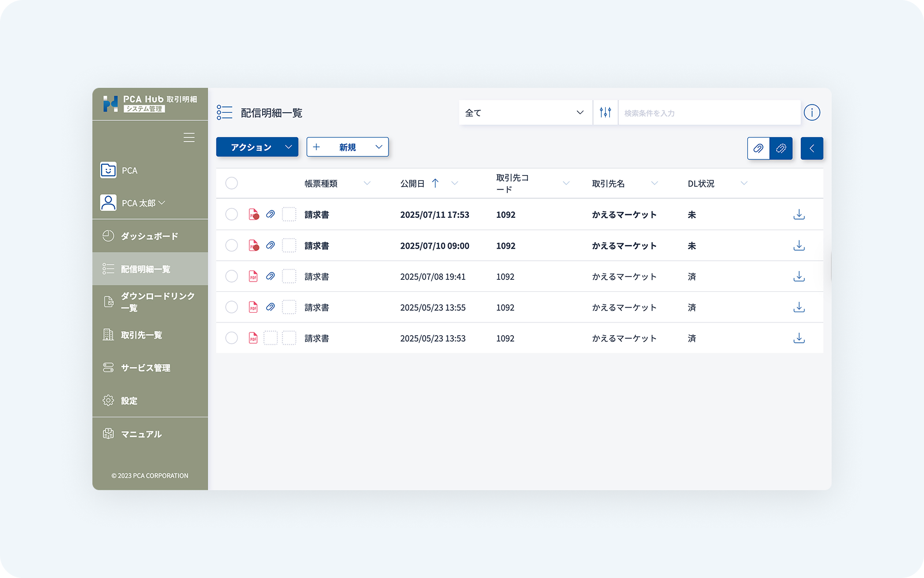924x578 pixels.
Task: Open the 公開日 column filter chevron
Action: point(454,183)
